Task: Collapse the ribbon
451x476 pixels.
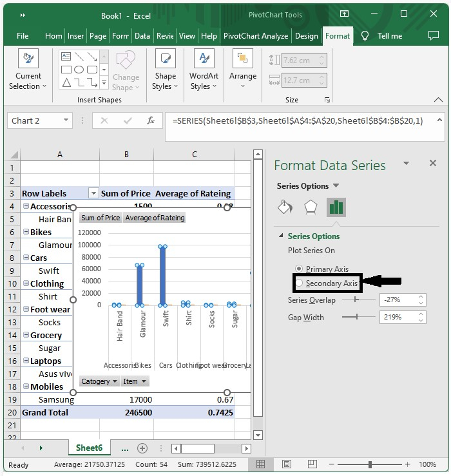Action: point(438,100)
